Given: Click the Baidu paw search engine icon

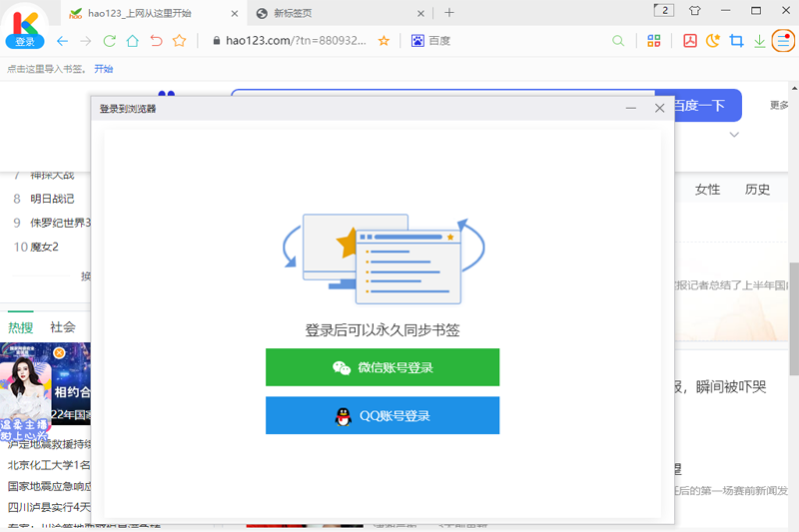Looking at the screenshot, I should pyautogui.click(x=417, y=41).
